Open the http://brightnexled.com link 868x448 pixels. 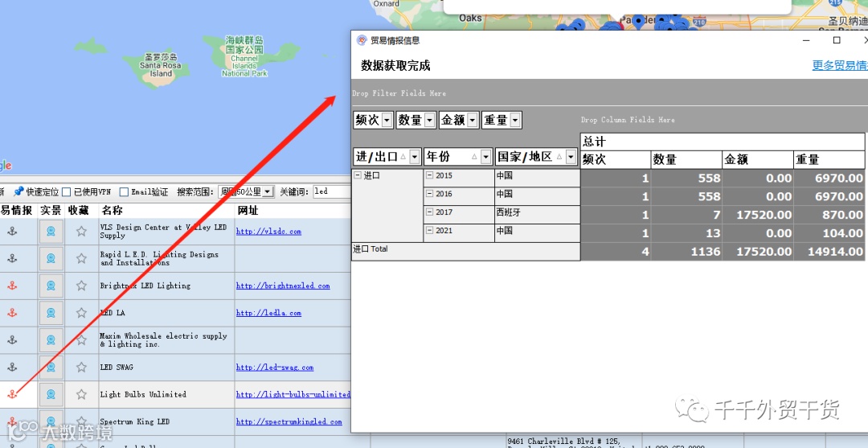coord(283,286)
